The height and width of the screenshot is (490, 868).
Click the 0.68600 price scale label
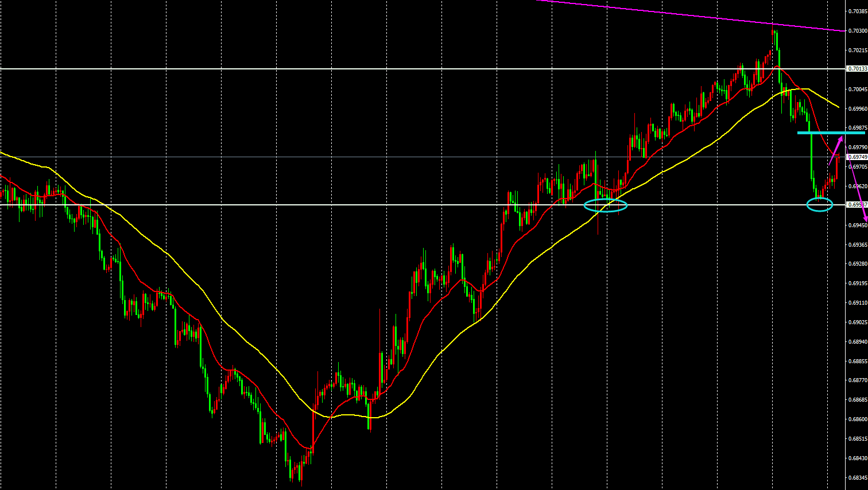pos(857,419)
